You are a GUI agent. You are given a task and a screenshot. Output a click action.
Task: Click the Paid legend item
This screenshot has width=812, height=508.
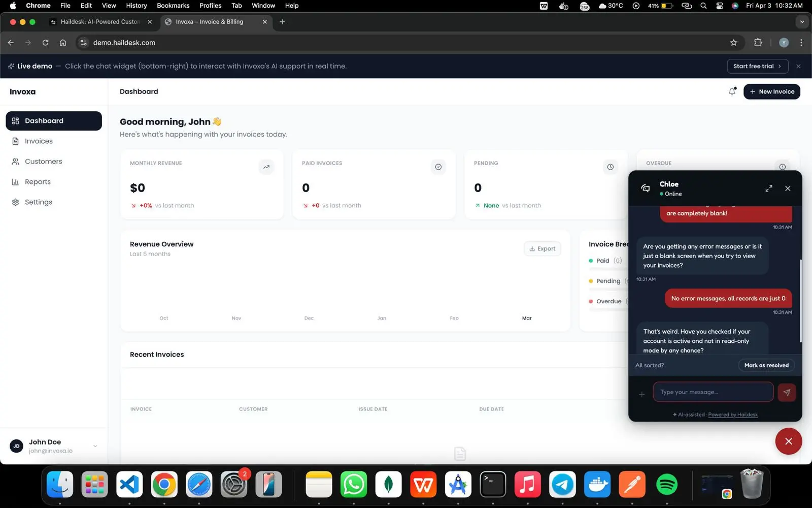(x=605, y=261)
